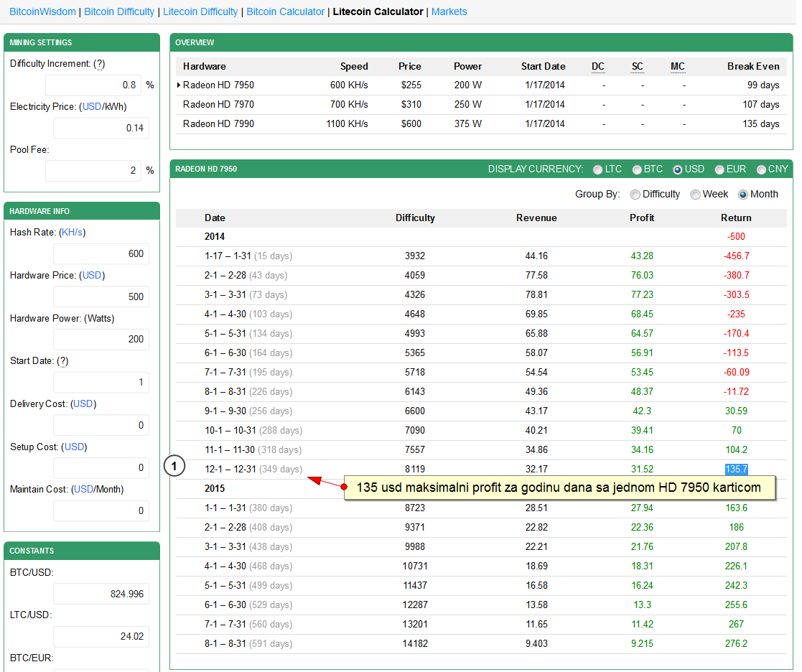Viewport: 802px width, 672px height.
Task: Click the (?) help next to Start Date
Action: [63, 361]
